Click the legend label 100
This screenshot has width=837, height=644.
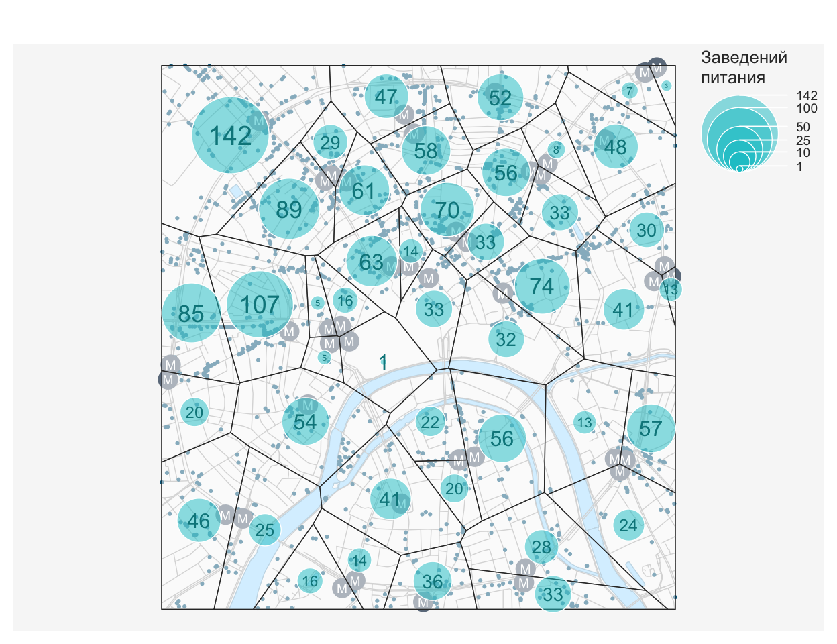pos(807,109)
